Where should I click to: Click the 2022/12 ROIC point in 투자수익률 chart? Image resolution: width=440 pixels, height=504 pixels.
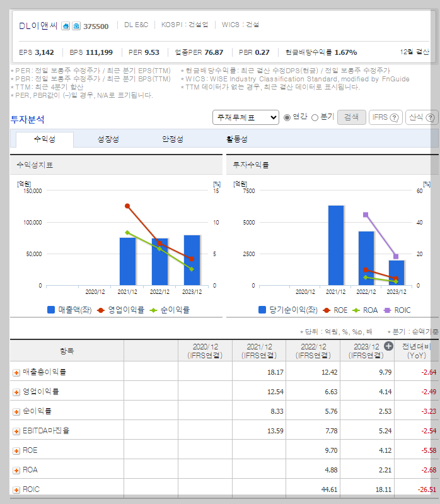pos(366,214)
